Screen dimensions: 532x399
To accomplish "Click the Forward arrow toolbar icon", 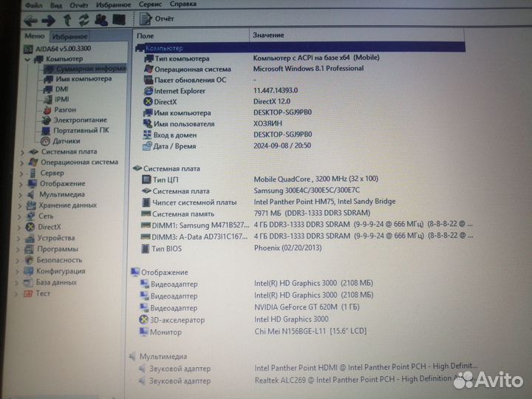I will 49,21.
